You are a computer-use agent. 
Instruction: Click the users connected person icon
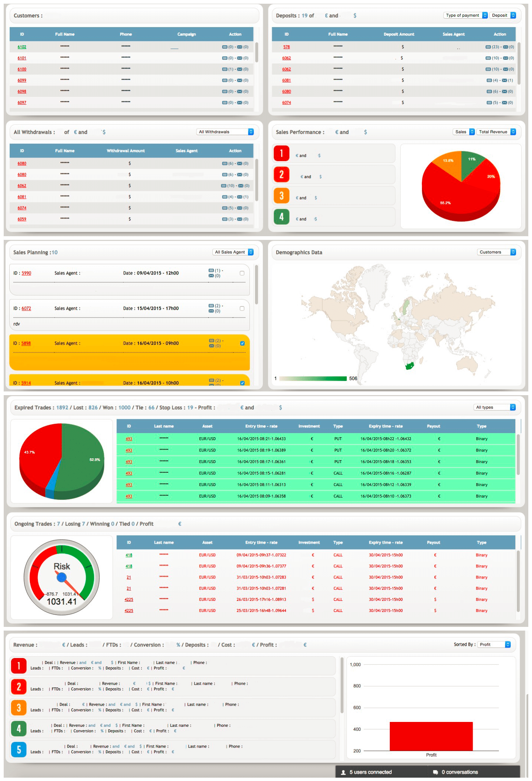(x=343, y=772)
